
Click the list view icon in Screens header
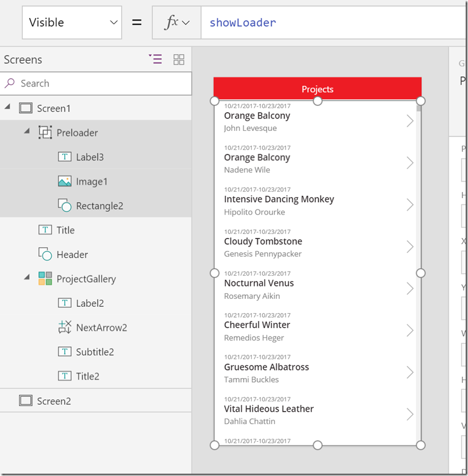[x=155, y=59]
